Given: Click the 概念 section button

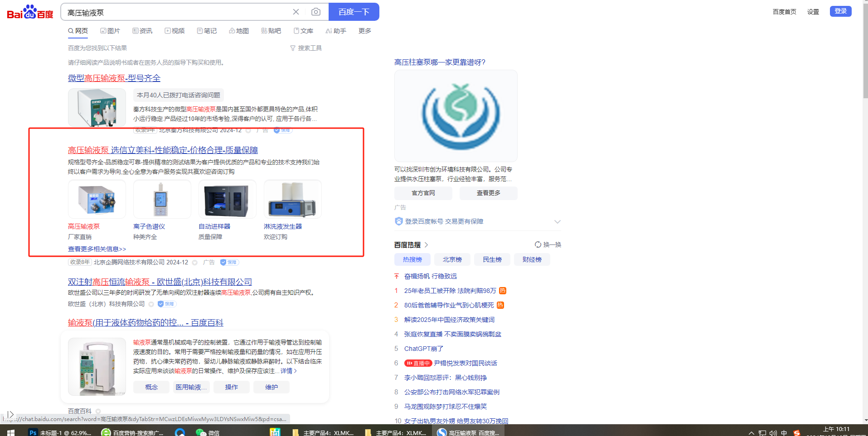Looking at the screenshot, I should click(151, 387).
